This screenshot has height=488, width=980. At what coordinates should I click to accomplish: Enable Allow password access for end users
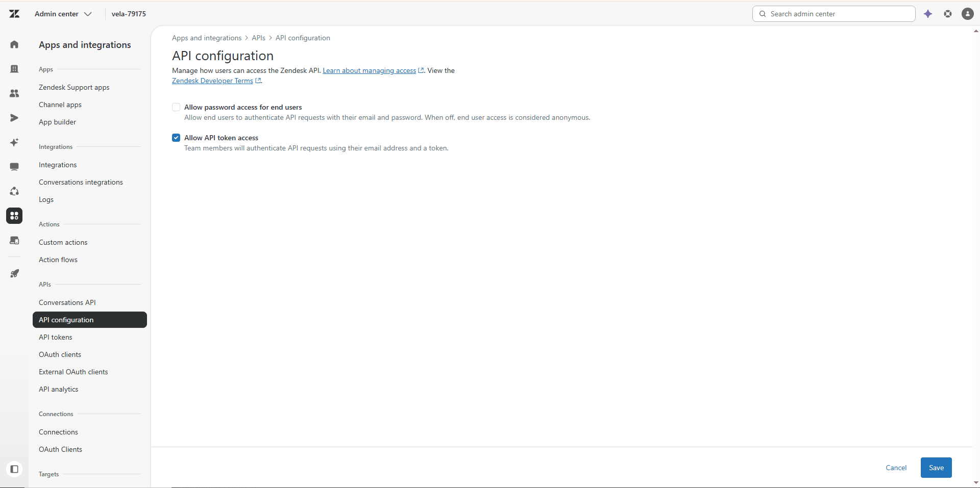[176, 107]
